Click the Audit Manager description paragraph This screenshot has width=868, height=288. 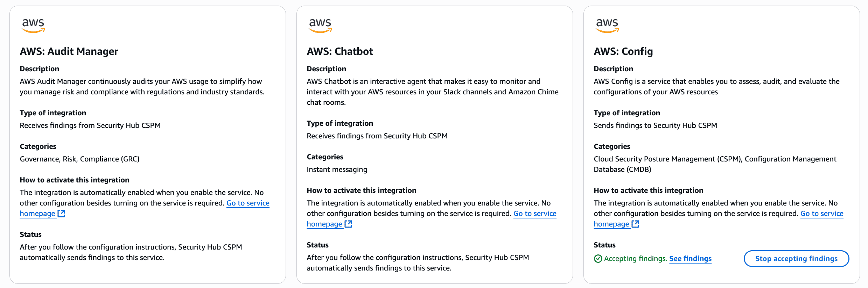[x=142, y=87]
